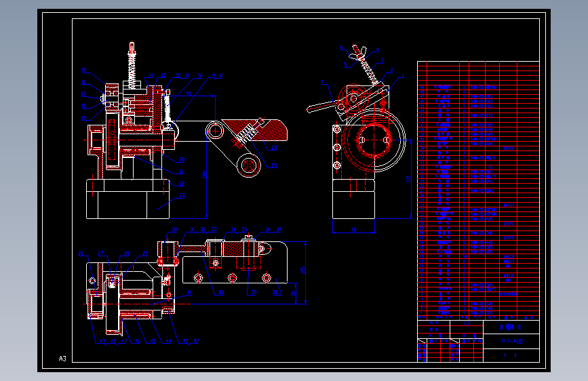
Task: Pick leader balloon number 30
Action: tap(174, 229)
